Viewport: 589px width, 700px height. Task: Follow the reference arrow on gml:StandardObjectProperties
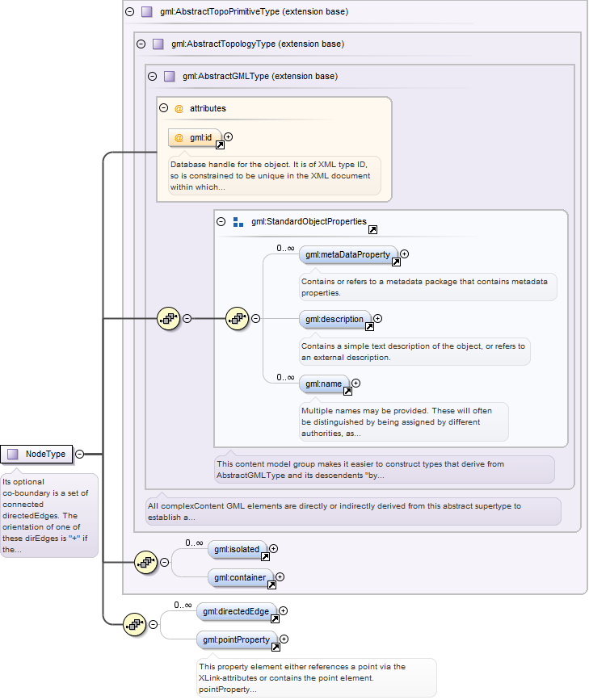point(372,229)
